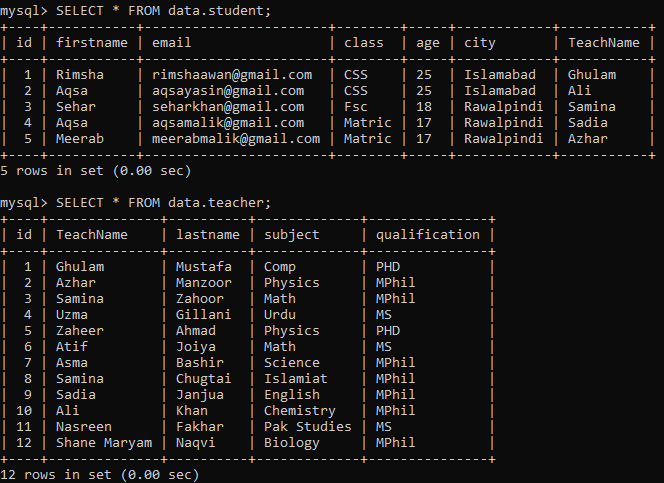Viewport: 664px width, 483px height.
Task: Click the Chemistry subject cell
Action: (x=300, y=411)
